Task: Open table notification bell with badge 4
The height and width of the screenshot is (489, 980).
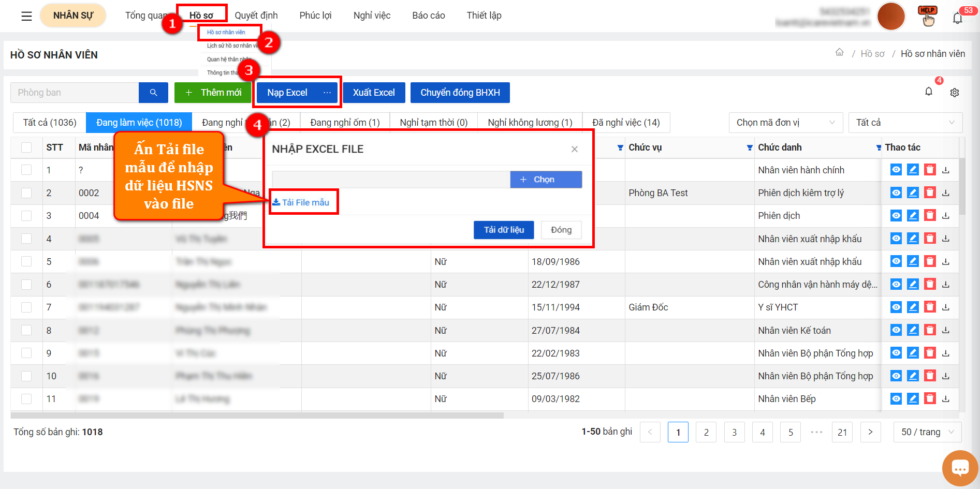Action: tap(929, 92)
